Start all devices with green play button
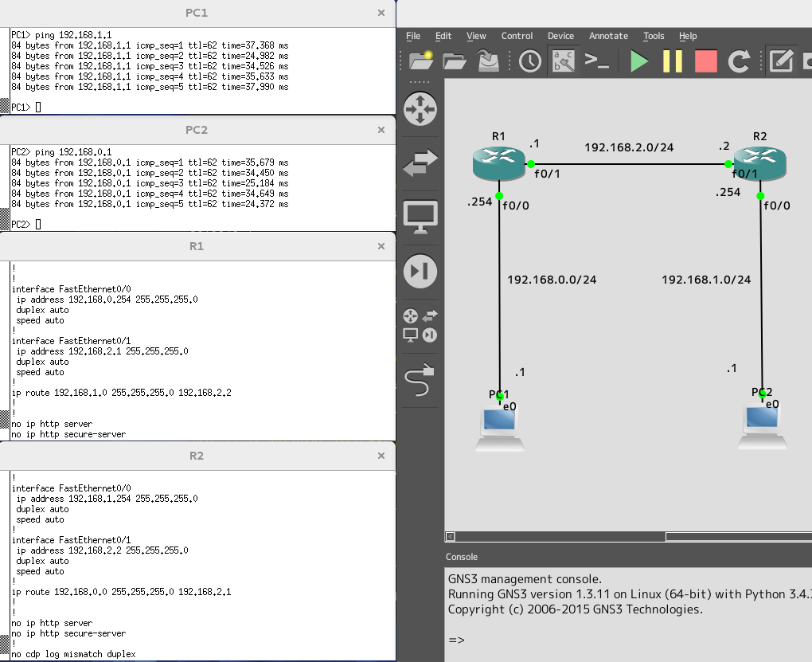 [639, 61]
